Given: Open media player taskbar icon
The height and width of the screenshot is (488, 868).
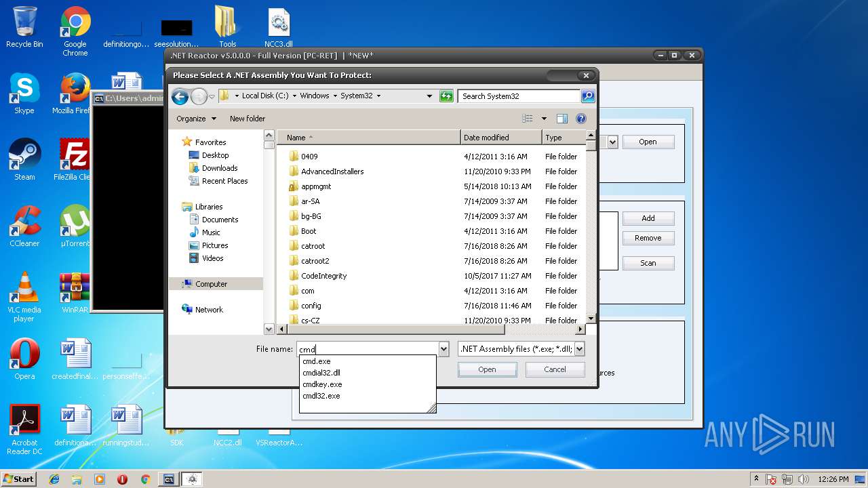Looking at the screenshot, I should (x=100, y=479).
